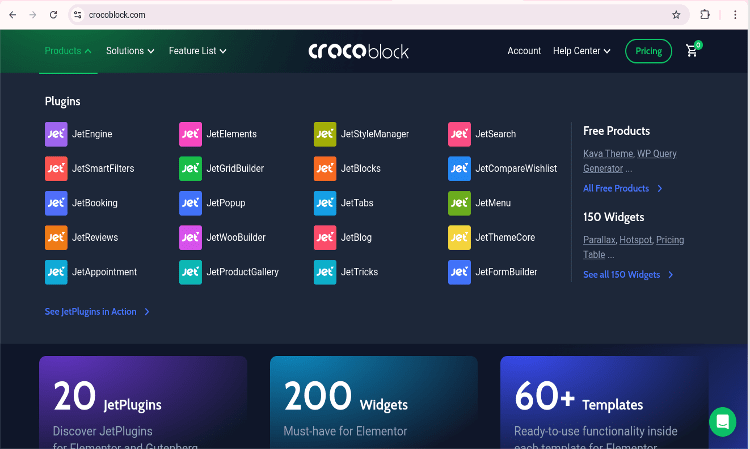750x449 pixels.
Task: Open the live chat bubble
Action: 722,422
